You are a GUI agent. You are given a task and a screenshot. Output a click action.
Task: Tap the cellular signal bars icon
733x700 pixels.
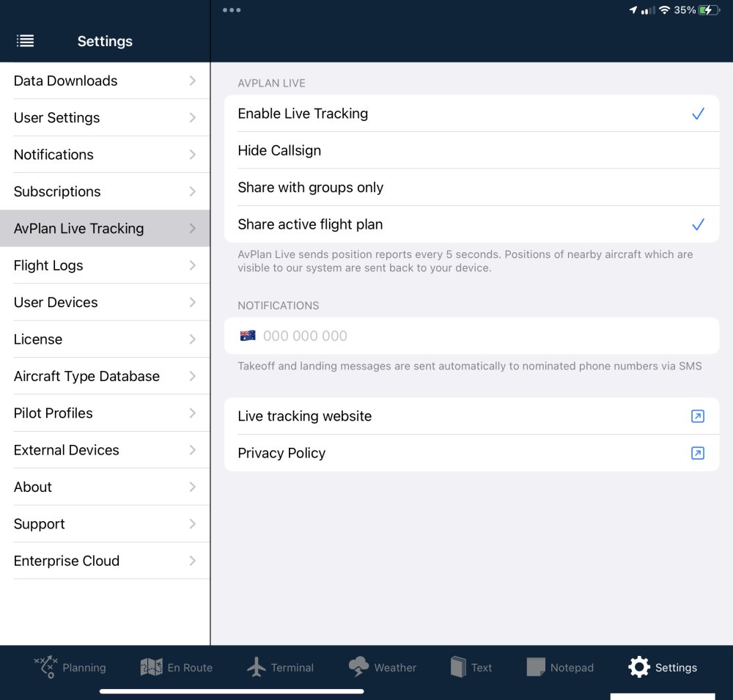coord(648,10)
